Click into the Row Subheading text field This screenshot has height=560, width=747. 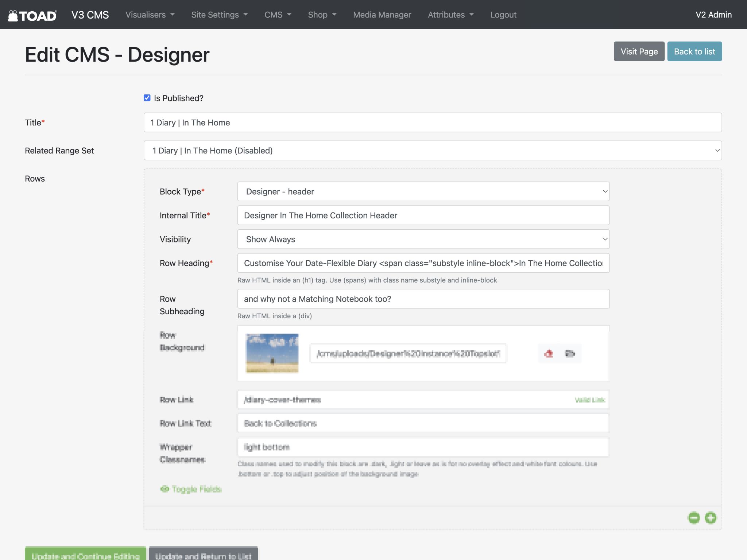pyautogui.click(x=423, y=299)
